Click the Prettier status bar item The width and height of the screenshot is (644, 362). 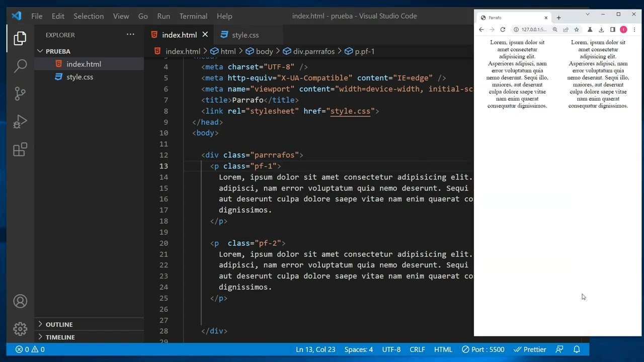(530, 349)
